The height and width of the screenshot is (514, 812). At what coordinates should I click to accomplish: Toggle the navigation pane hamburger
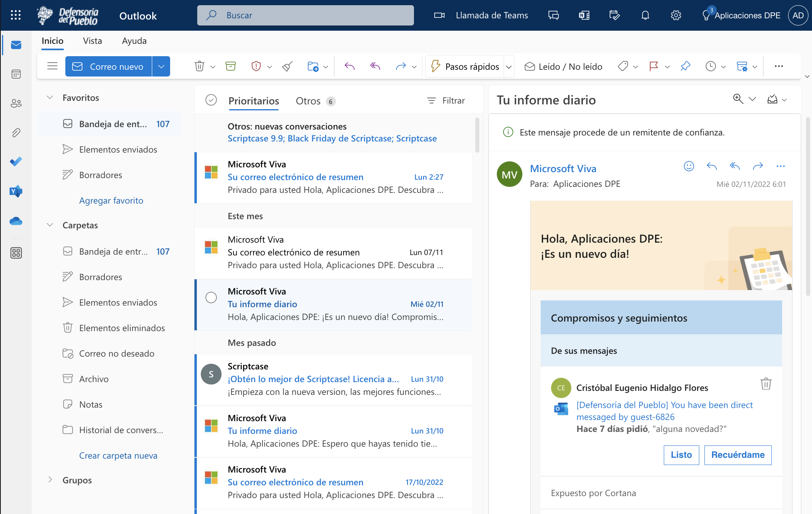click(x=53, y=66)
